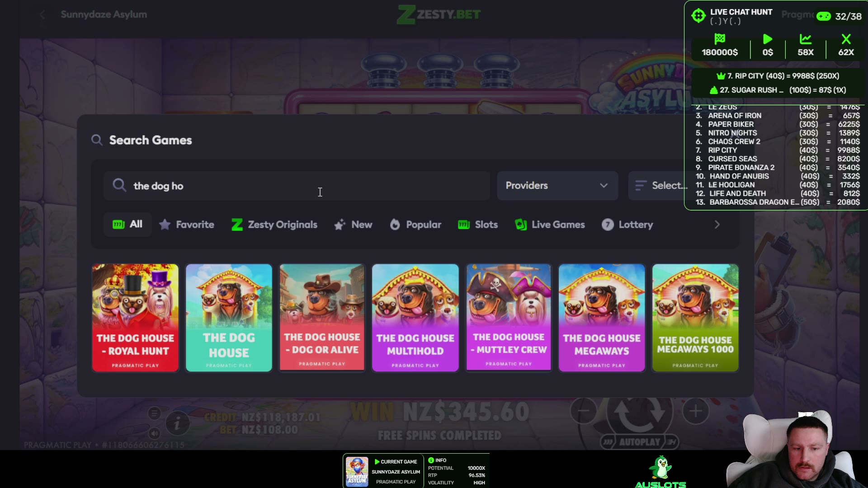Click the Favorite star icon
This screenshot has width=868, height=488.
click(165, 225)
